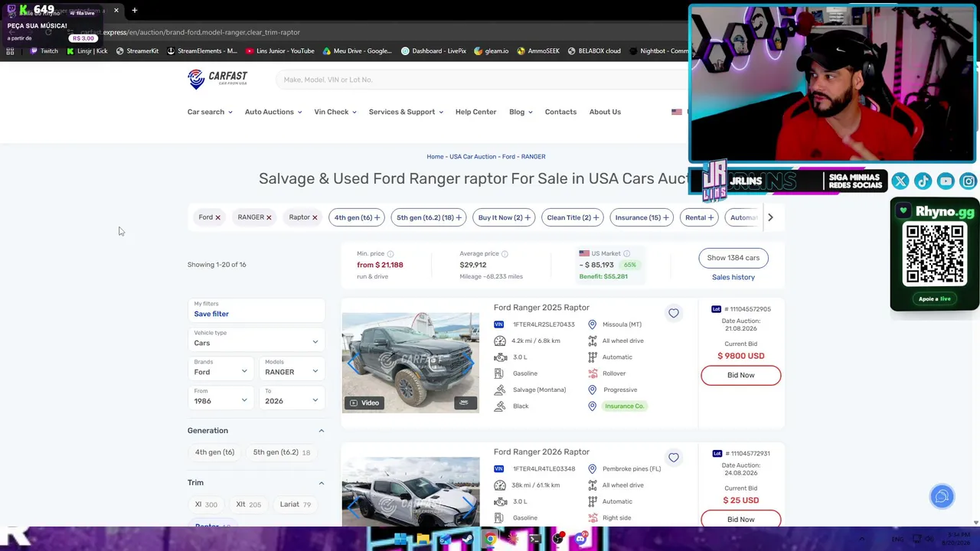This screenshot has width=980, height=551.
Task: Toggle the Lariat trim option
Action: click(295, 504)
